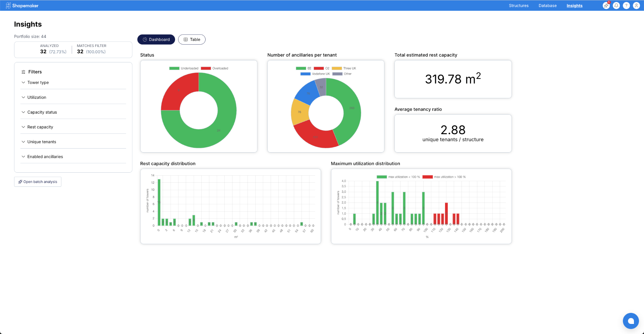This screenshot has height=334, width=644.
Task: Toggle Vodafone UK legend entry
Action: point(315,74)
